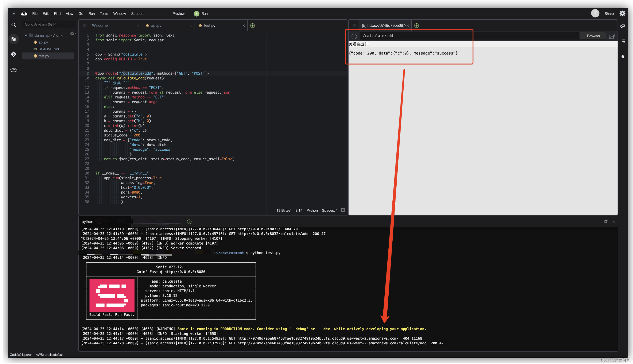Screen dimensions: 633x364
Task: Open README.md in the file tree
Action: point(48,49)
